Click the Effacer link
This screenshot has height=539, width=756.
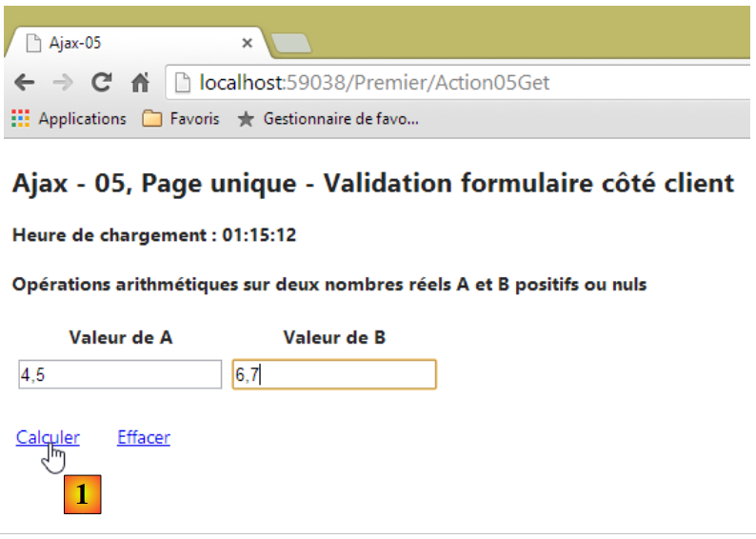[x=143, y=437]
